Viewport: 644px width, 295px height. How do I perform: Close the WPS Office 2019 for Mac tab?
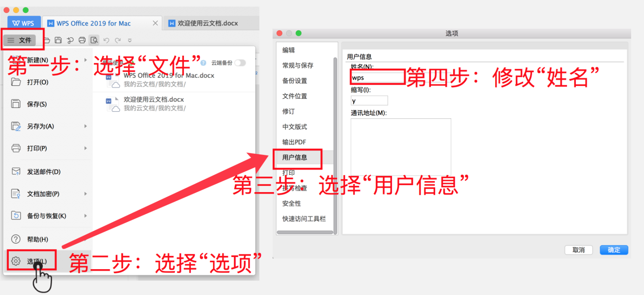tap(155, 23)
